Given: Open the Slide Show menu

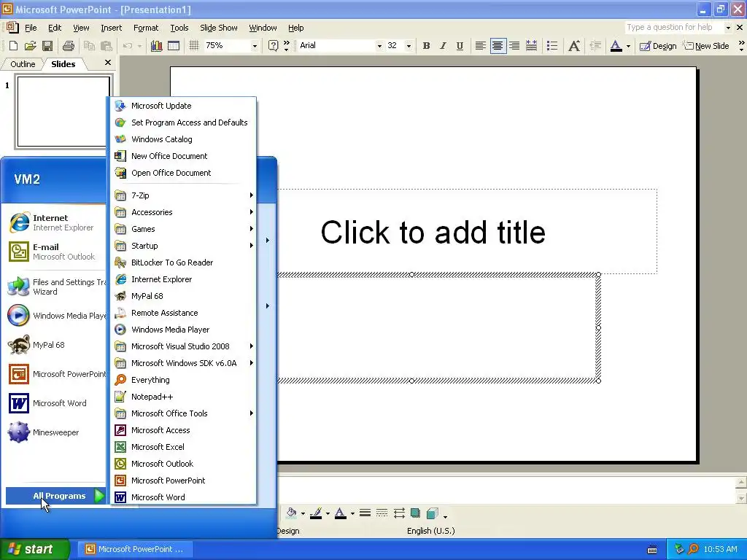Looking at the screenshot, I should tap(219, 28).
